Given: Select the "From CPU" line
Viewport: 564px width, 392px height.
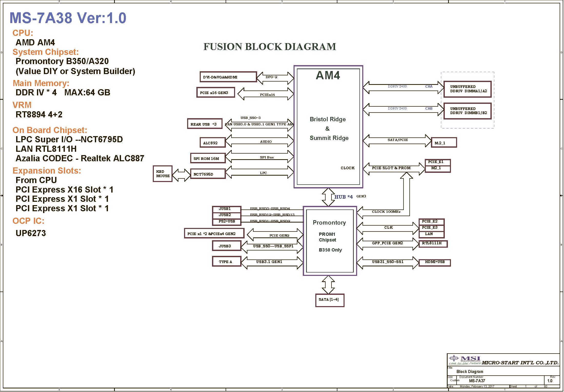Looking at the screenshot, I should pos(36,180).
